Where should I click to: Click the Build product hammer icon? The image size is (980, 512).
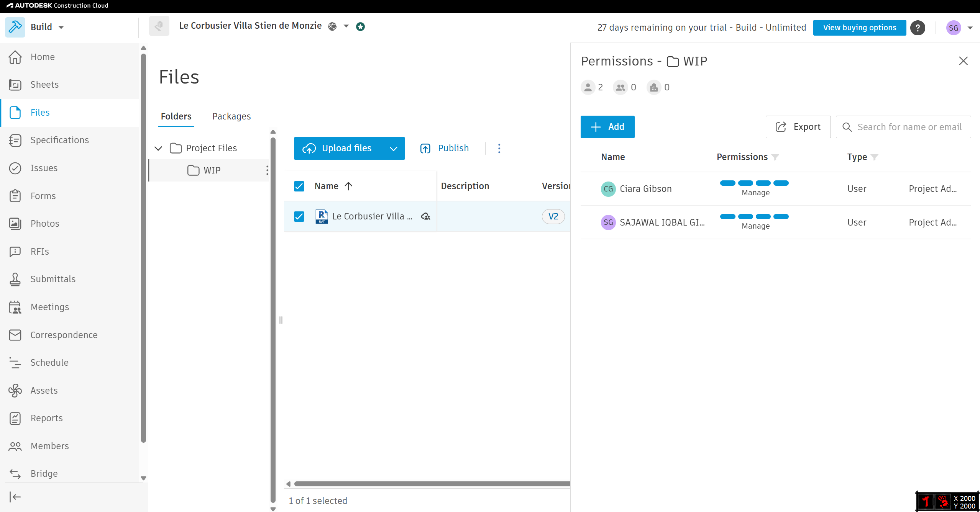[15, 27]
